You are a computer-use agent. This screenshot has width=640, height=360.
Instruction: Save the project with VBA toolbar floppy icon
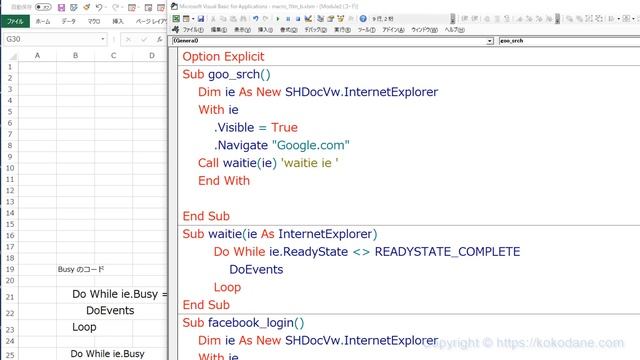click(x=200, y=19)
